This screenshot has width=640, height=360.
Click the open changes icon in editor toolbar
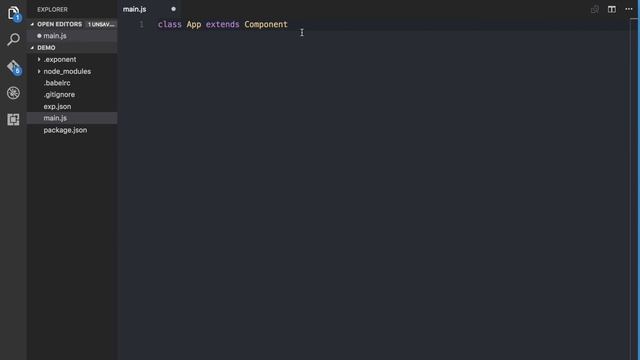point(595,9)
